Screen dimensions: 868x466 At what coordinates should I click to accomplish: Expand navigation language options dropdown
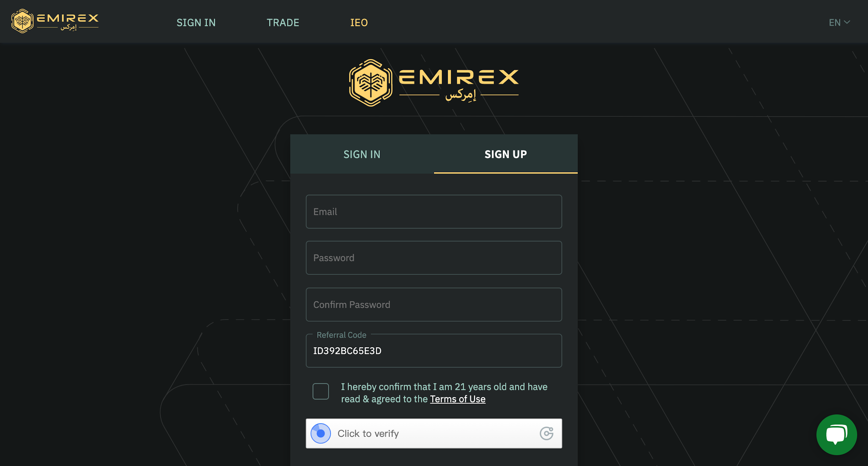coord(840,22)
